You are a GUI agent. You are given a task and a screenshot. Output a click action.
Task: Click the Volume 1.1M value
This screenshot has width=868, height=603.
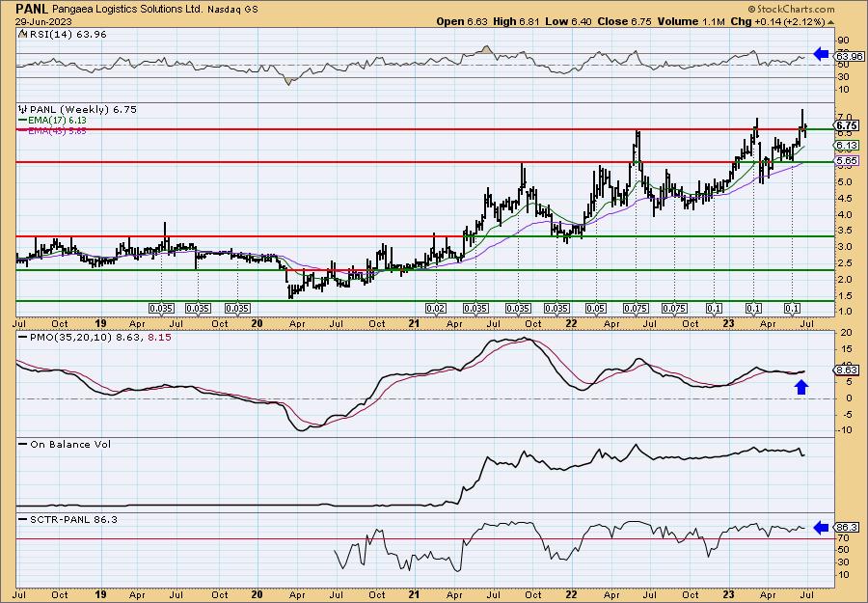click(x=692, y=21)
